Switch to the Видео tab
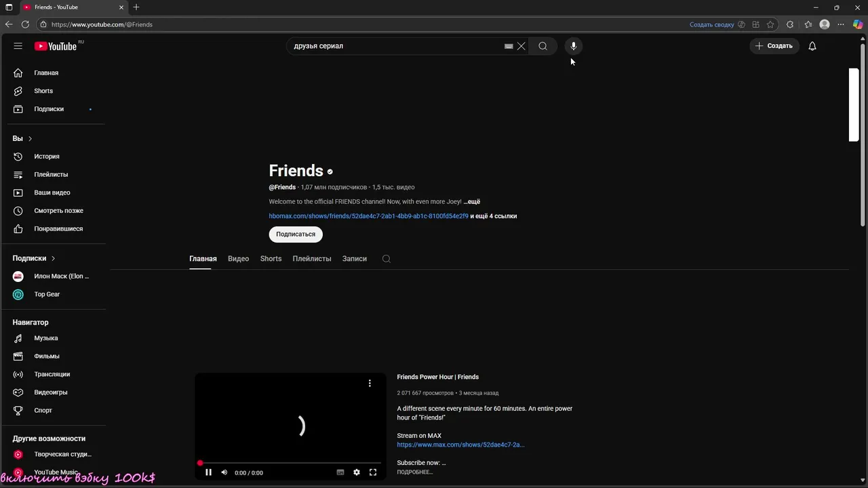868x488 pixels. tap(238, 259)
